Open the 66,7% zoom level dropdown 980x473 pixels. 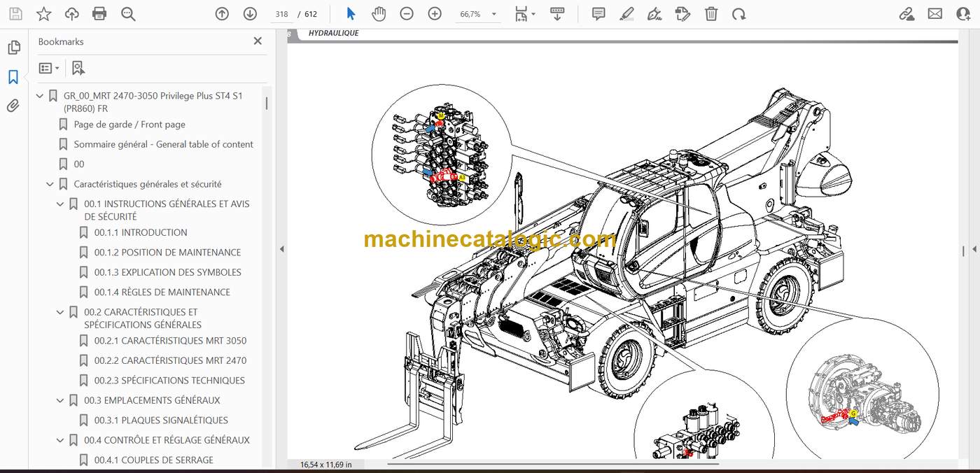(x=479, y=14)
